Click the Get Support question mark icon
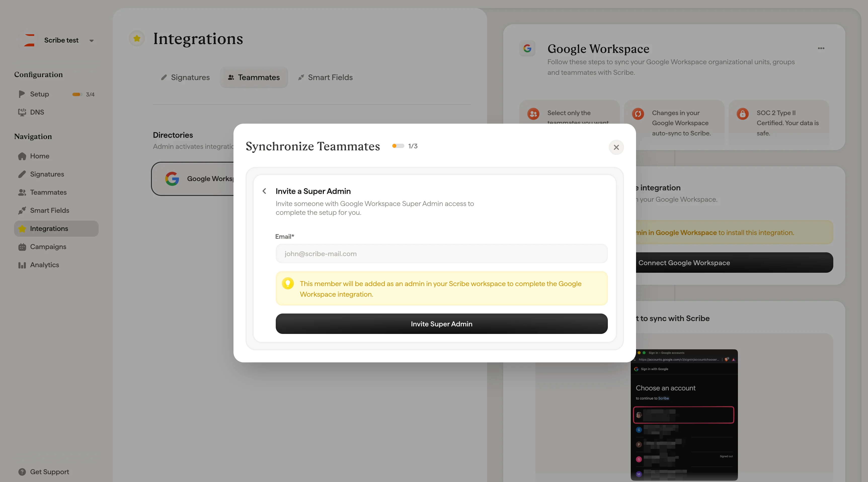868x482 pixels. point(22,472)
